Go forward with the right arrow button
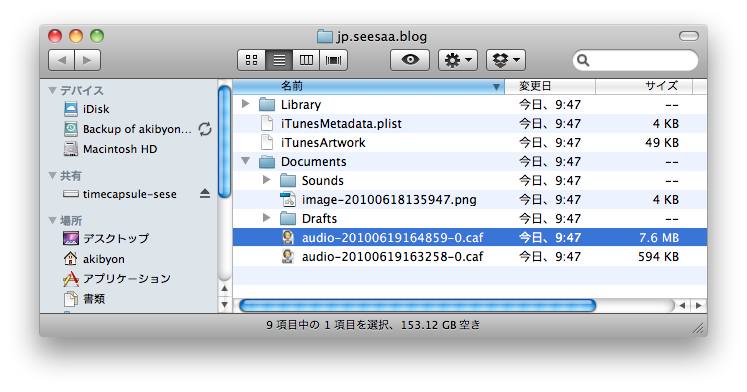The image size is (747, 392). [x=87, y=60]
